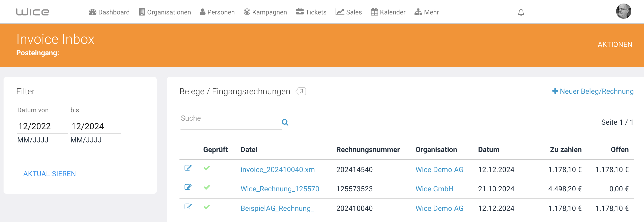644x222 pixels.
Task: Click the search magnifier icon
Action: [x=285, y=122]
